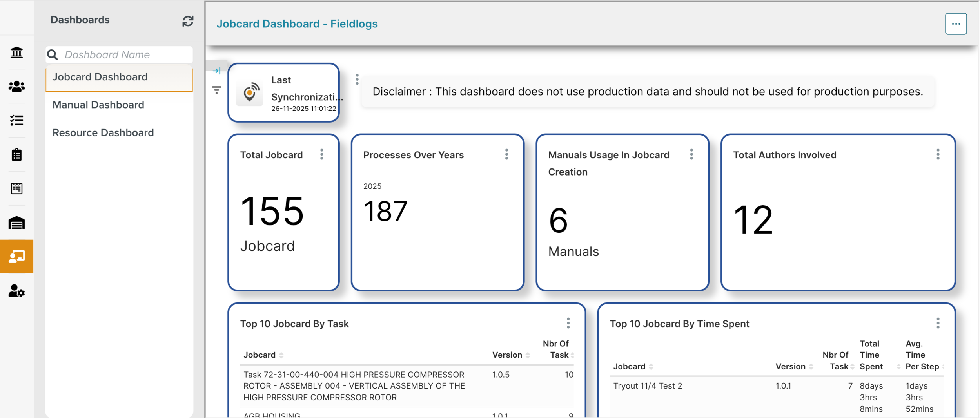Viewport: 980px width, 418px height.
Task: Open the task checklist icon in the sidebar
Action: coord(16,121)
